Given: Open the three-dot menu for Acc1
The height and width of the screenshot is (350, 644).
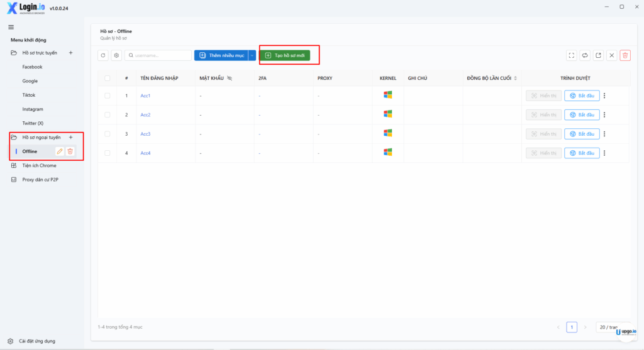Looking at the screenshot, I should click(x=605, y=96).
